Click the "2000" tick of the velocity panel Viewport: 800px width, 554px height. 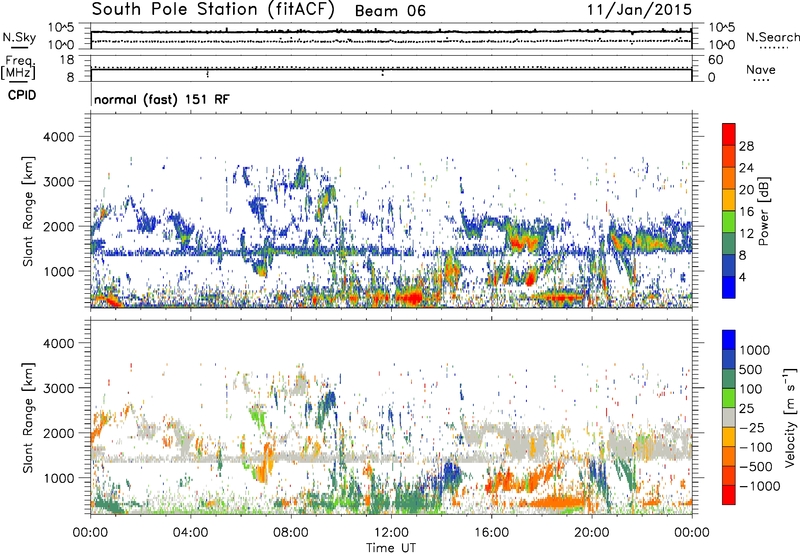tap(58, 433)
